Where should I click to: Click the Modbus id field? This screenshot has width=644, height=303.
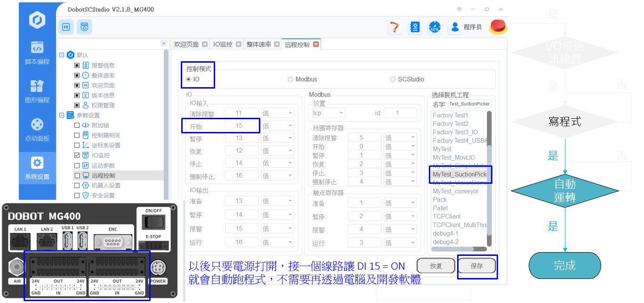(x=400, y=113)
